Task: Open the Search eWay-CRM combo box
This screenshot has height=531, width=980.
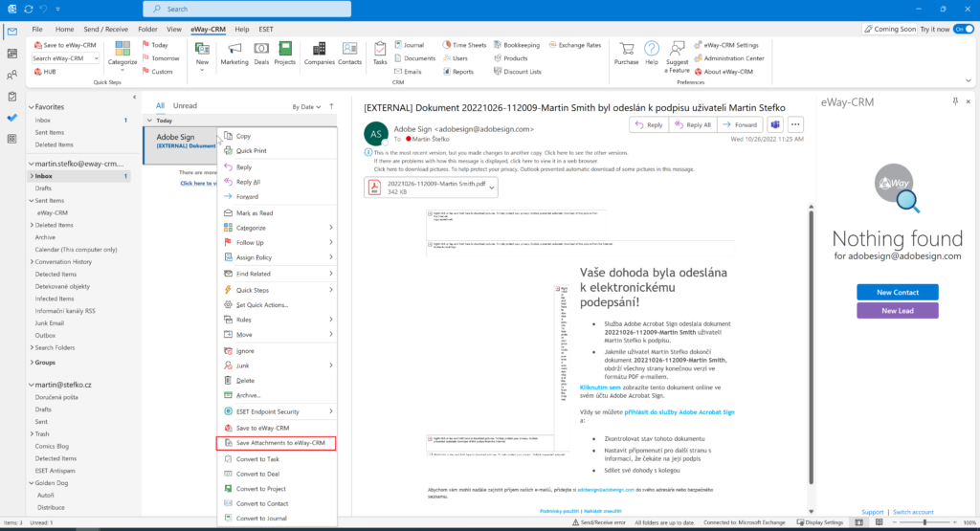Action: pos(66,58)
